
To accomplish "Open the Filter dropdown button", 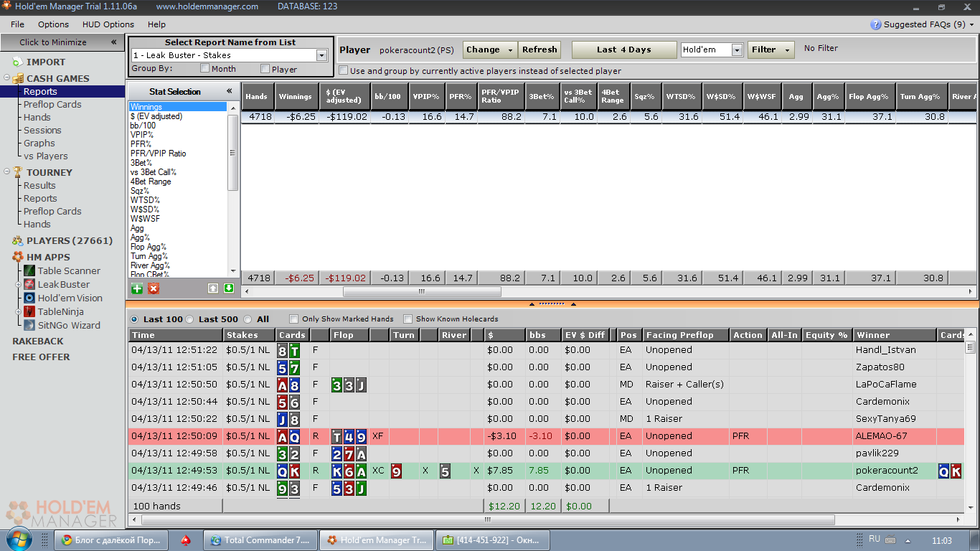I will [771, 50].
